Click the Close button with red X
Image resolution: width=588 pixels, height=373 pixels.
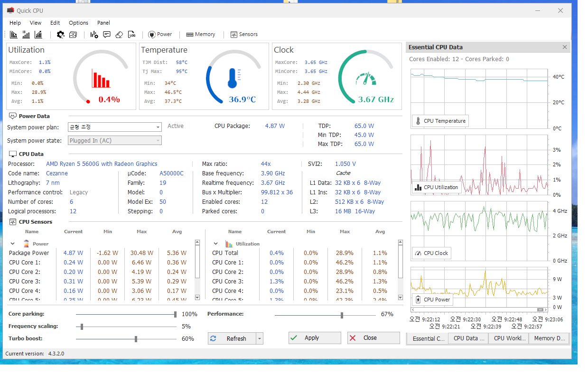tap(373, 338)
